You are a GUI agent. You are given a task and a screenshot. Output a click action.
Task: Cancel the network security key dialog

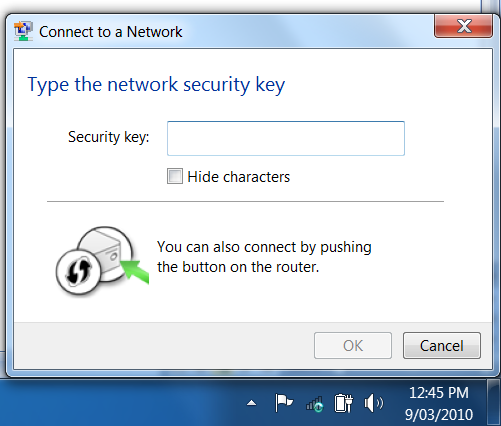tap(442, 345)
